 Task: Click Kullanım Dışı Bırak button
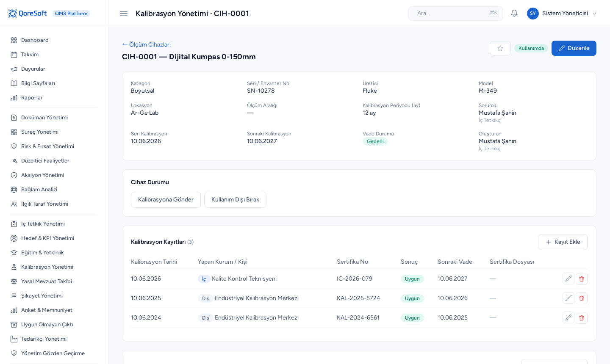click(x=235, y=200)
